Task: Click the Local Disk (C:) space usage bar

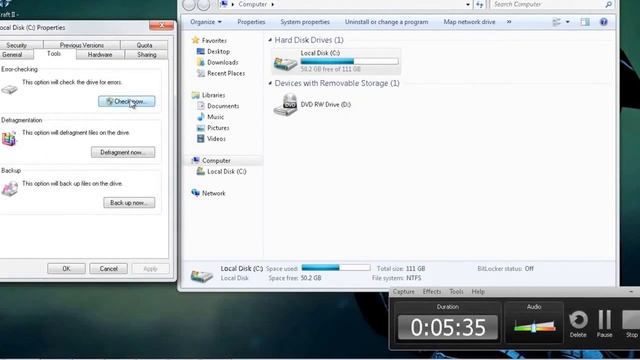Action: tap(349, 61)
